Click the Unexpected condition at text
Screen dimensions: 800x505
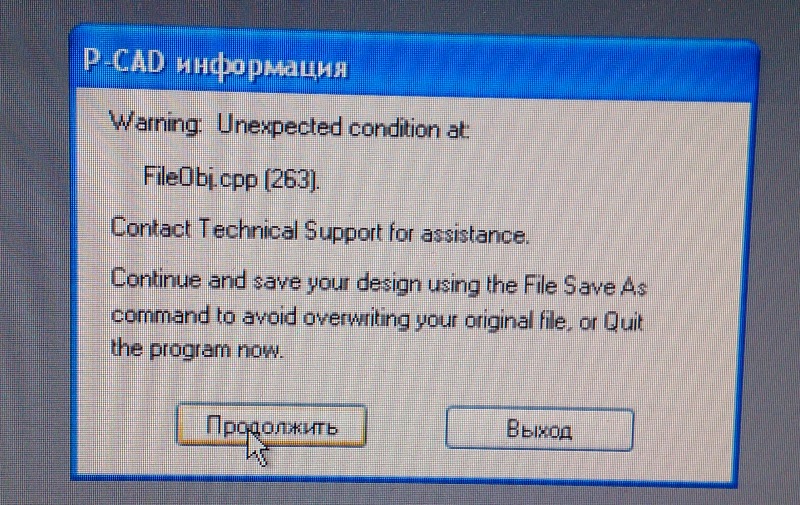[342, 127]
